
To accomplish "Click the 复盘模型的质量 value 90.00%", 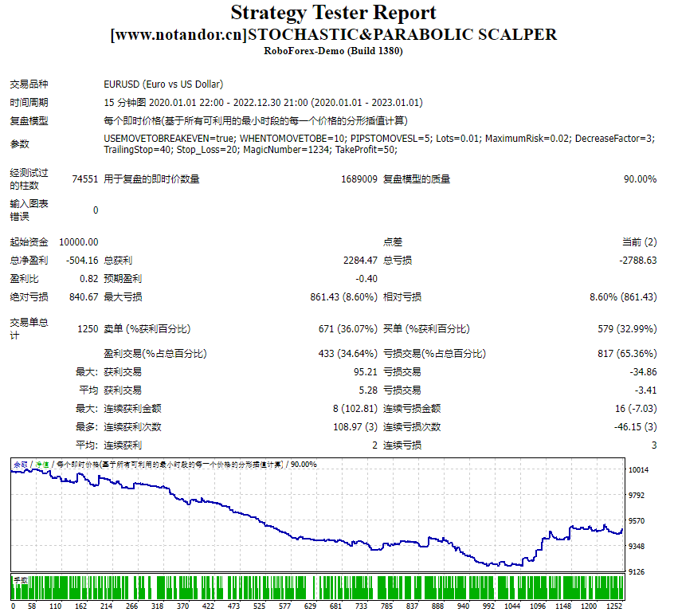I will pyautogui.click(x=638, y=179).
